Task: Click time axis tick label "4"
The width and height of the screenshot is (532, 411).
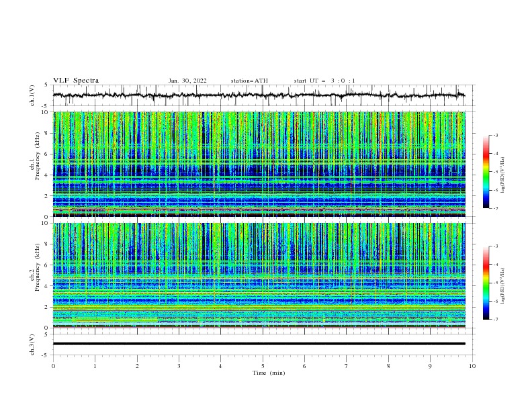Action: pos(220,366)
